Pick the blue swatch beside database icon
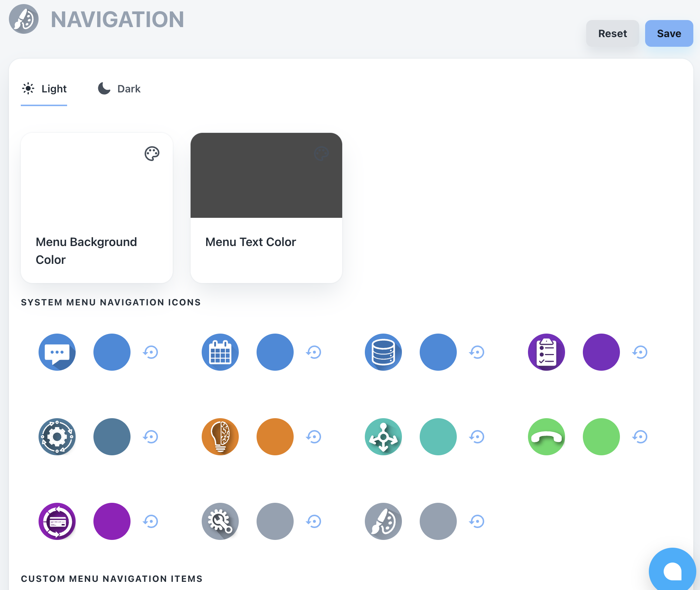 tap(438, 352)
